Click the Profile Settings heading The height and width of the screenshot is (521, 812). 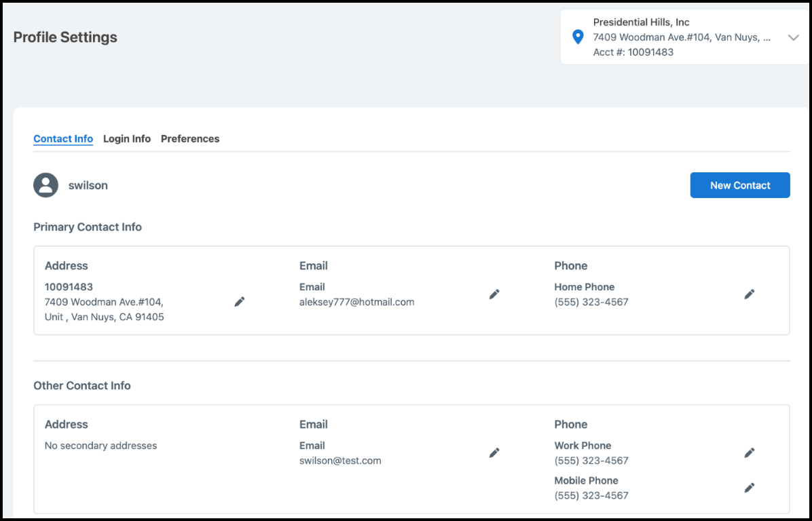(65, 37)
